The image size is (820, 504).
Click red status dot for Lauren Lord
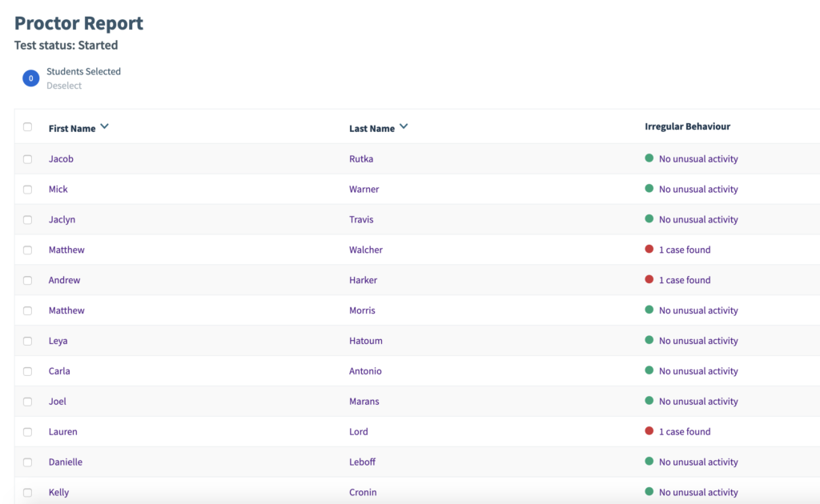649,431
